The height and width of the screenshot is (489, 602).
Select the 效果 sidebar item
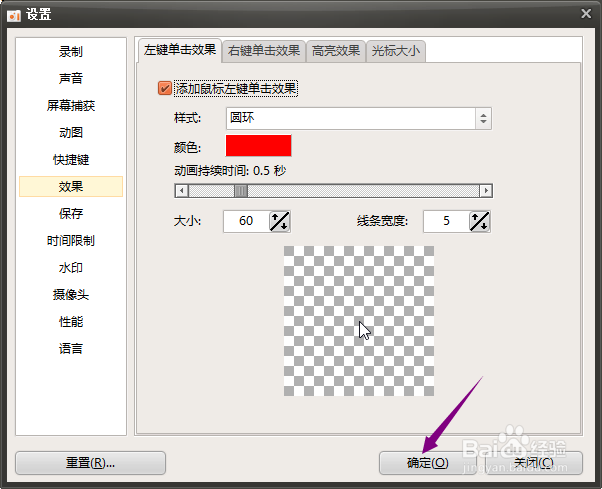(71, 187)
